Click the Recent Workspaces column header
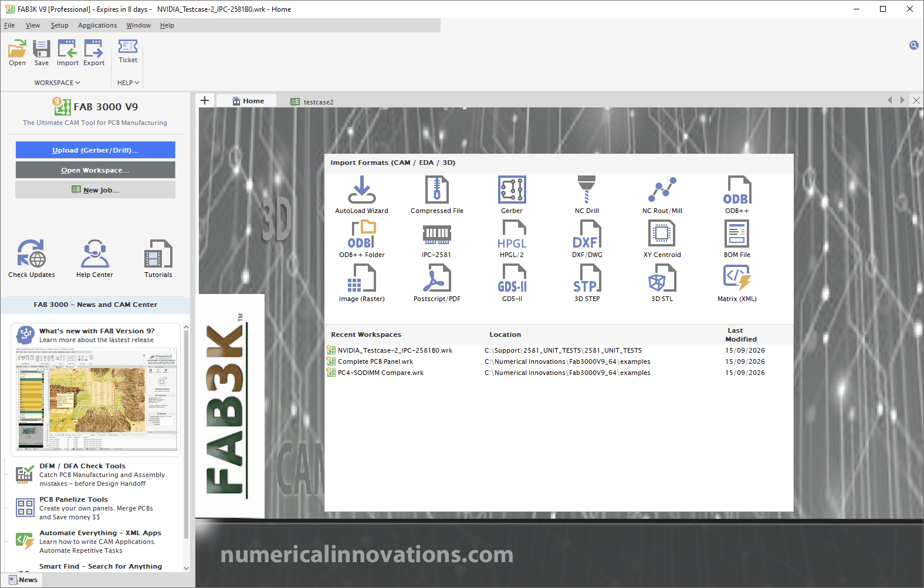This screenshot has height=588, width=924. (366, 334)
